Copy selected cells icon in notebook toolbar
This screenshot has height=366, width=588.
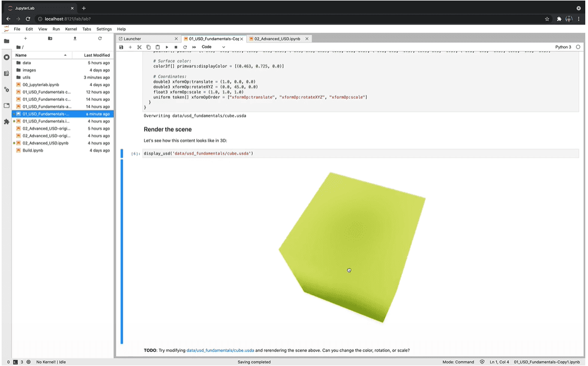148,47
